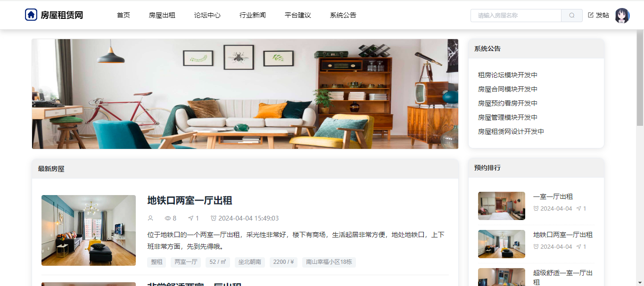Open listing title 地铁口两室一厅出租
The width and height of the screenshot is (644, 286).
tap(190, 200)
